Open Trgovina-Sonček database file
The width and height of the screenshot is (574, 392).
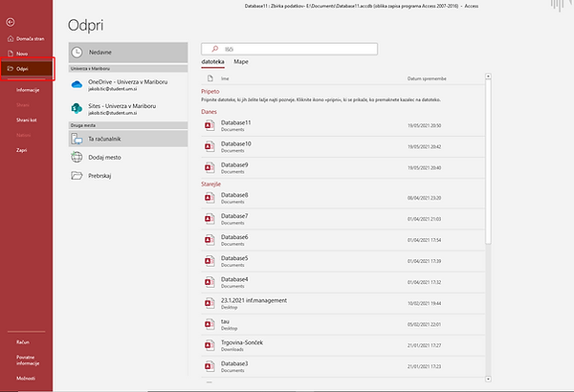point(343,345)
